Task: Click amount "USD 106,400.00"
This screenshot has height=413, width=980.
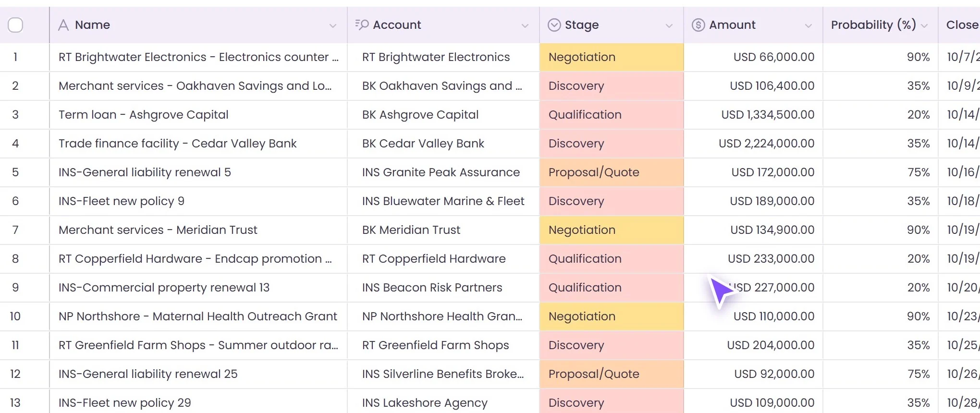Action: point(772,86)
